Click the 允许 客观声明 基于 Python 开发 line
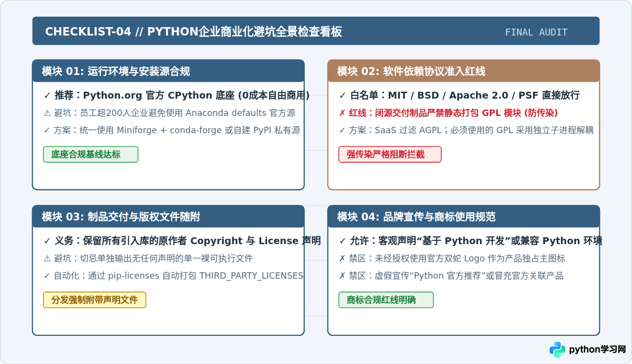Viewport: 632px width, 364px height. pos(471,241)
